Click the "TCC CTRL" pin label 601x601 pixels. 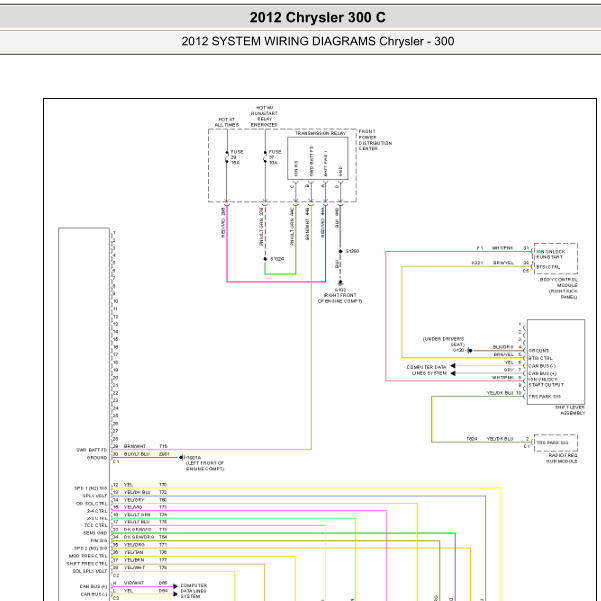click(96, 525)
